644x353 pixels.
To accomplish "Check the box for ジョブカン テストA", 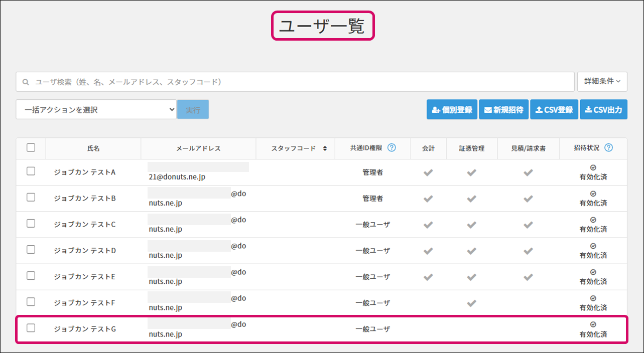I will (31, 171).
